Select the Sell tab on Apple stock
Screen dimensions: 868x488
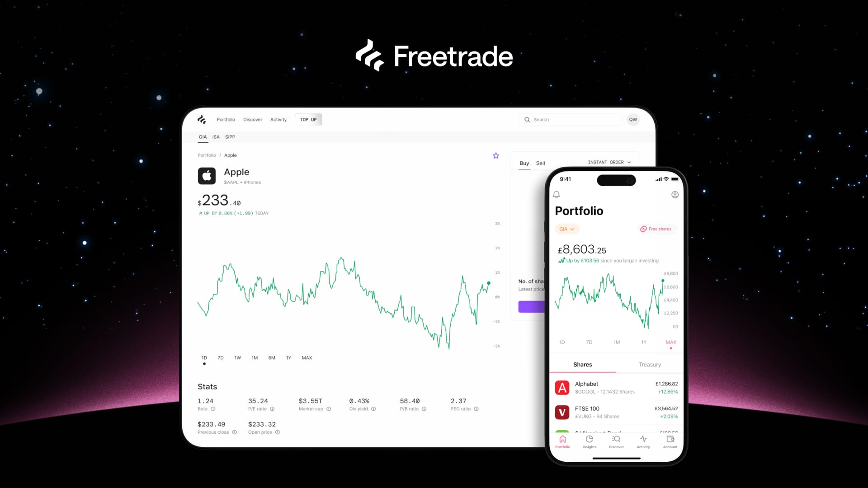(540, 163)
